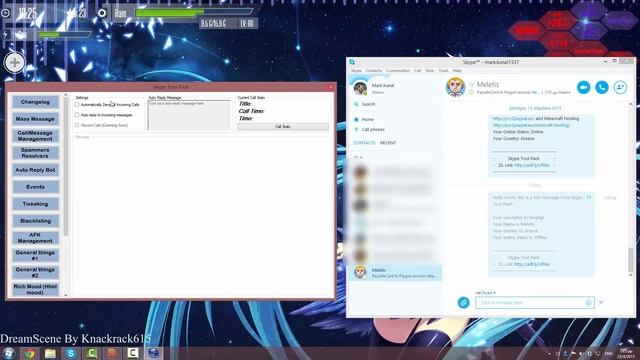640x360 pixels.
Task: Switch to RECENT tab in Skype
Action: coord(388,143)
